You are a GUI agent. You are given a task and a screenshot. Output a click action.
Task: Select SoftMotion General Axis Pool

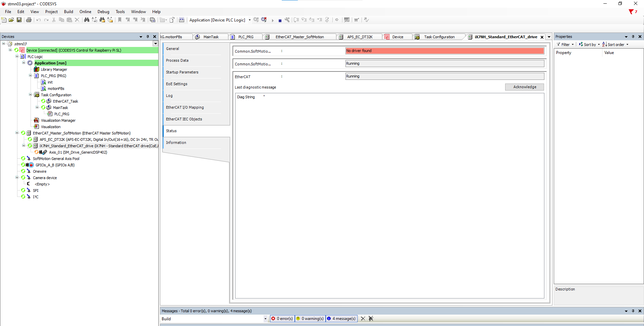tap(56, 159)
